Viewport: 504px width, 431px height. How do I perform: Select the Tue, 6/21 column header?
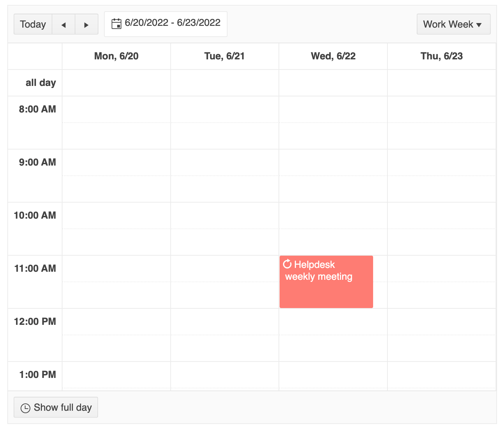point(224,56)
